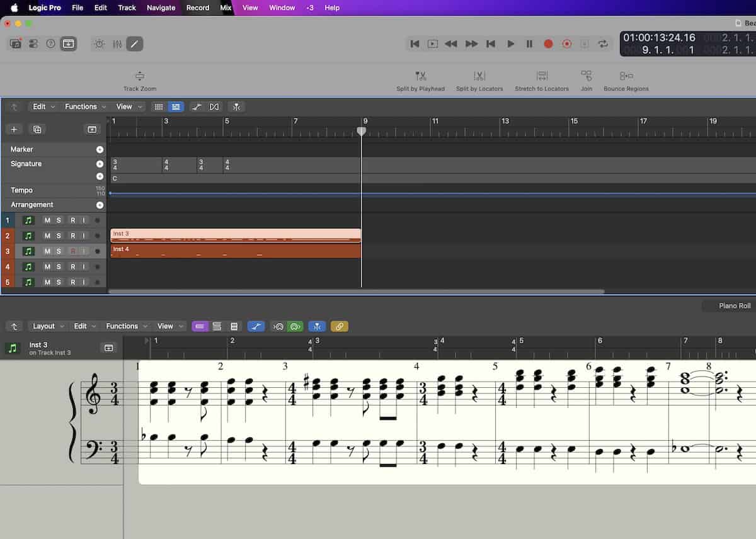Screen dimensions: 756x539
Task: Select the track 4 instrument icon
Action: coord(28,267)
